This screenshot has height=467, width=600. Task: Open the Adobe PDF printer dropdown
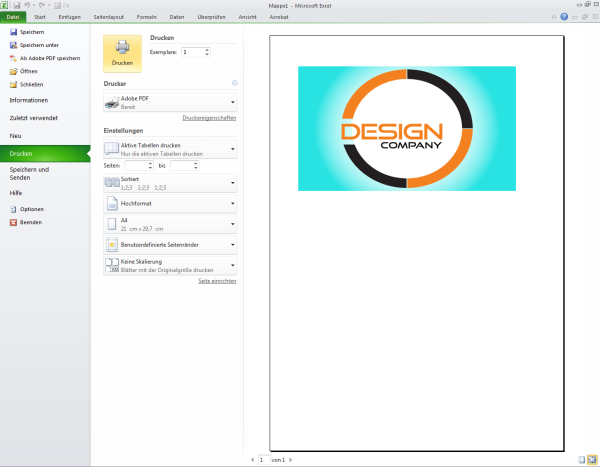click(x=170, y=103)
